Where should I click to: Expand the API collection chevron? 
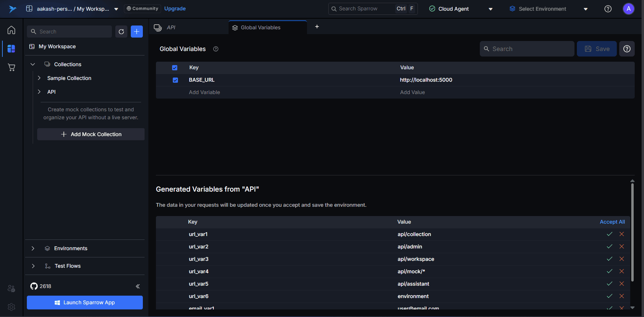(39, 92)
